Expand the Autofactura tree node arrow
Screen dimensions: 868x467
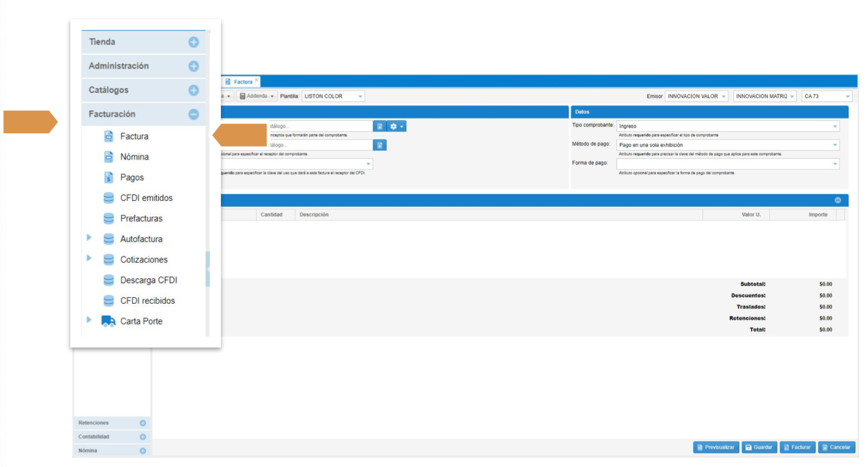coord(89,238)
